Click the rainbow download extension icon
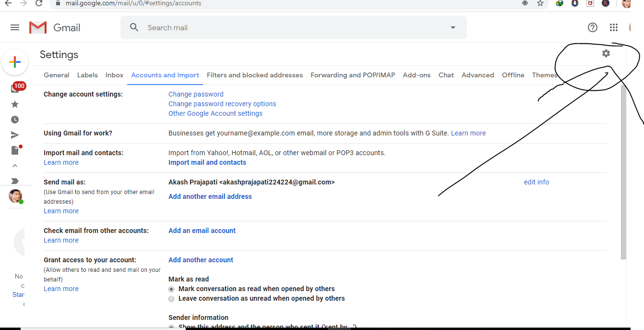Screen dimensions: 644x330 point(575,3)
